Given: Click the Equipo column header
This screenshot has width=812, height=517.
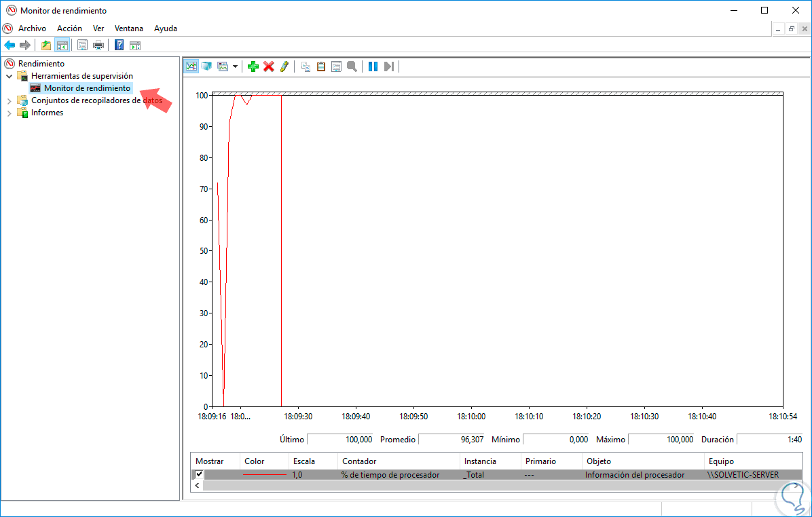Looking at the screenshot, I should coord(754,461).
